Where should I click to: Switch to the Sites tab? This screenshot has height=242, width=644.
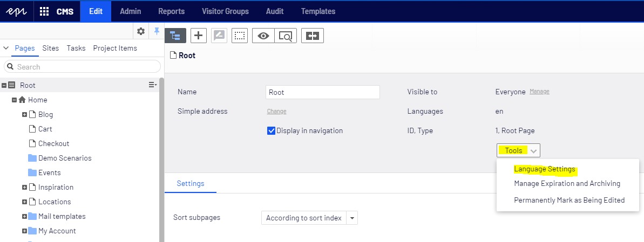coord(51,48)
